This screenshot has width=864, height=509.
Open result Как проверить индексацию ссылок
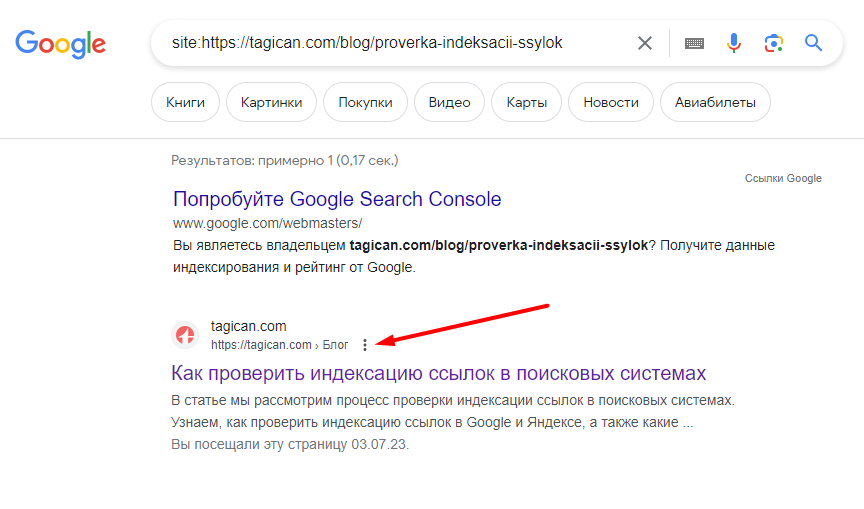(439, 373)
